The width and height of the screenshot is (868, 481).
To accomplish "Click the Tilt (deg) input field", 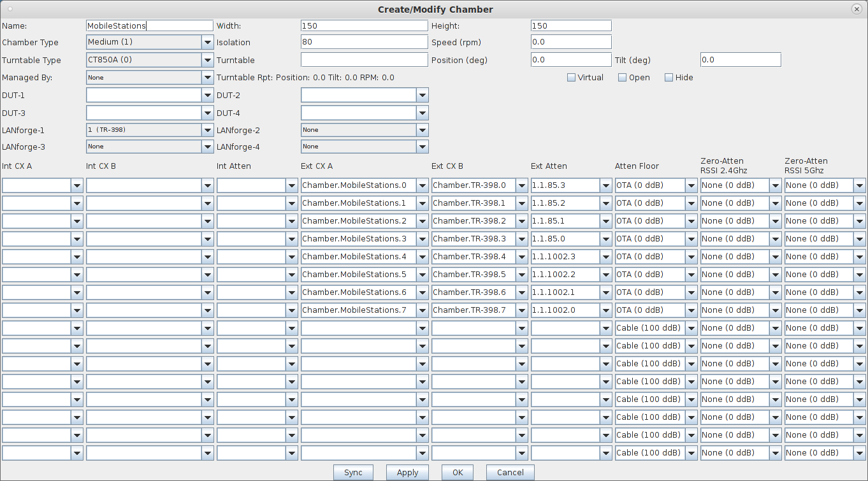I will pos(741,60).
